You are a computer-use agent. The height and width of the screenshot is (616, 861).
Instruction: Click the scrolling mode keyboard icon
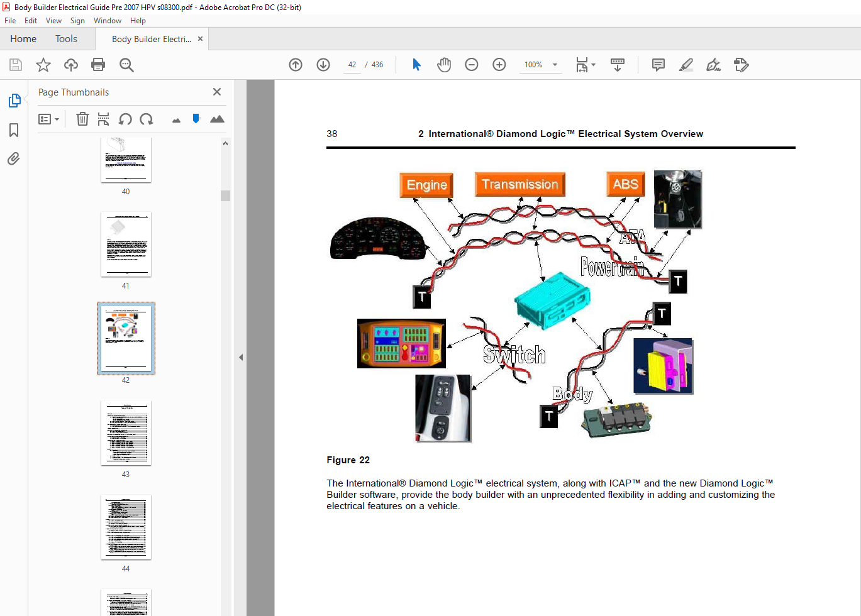618,65
